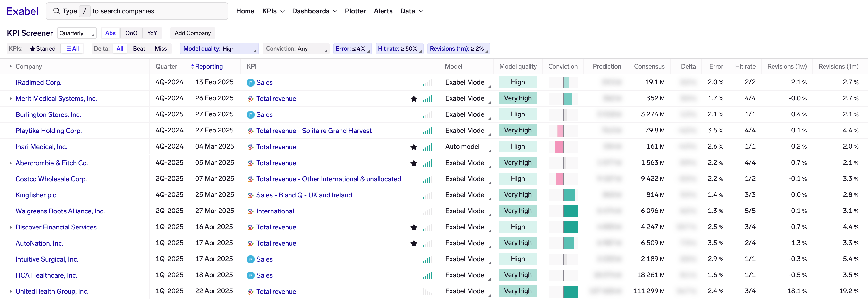
Task: Click the star icon in Inari Medical row
Action: pyautogui.click(x=414, y=147)
